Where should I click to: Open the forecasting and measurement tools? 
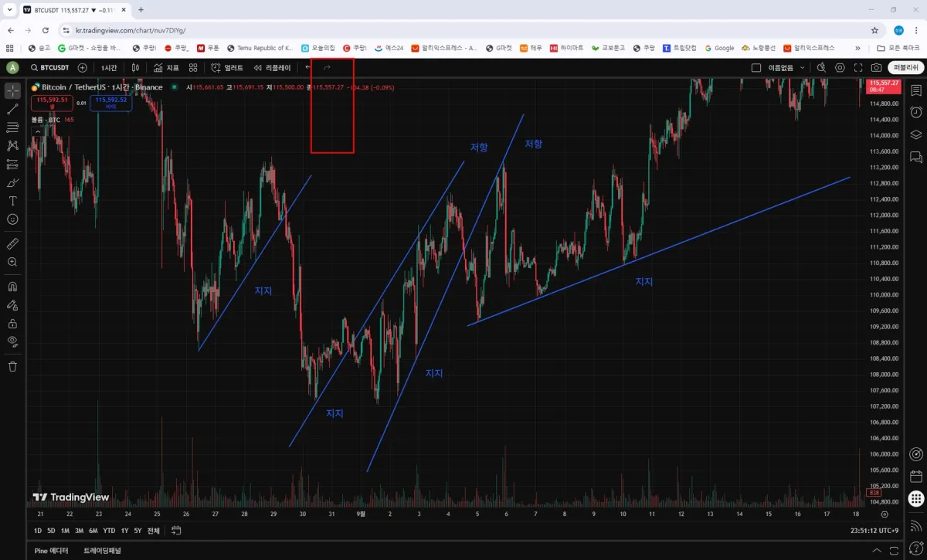tap(12, 164)
